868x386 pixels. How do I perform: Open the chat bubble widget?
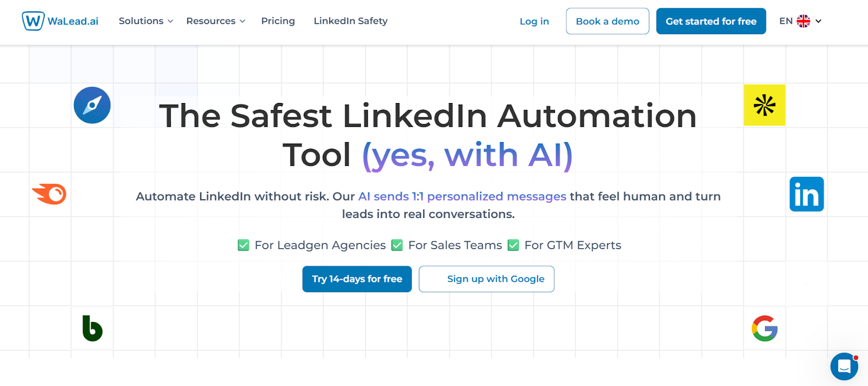point(844,367)
